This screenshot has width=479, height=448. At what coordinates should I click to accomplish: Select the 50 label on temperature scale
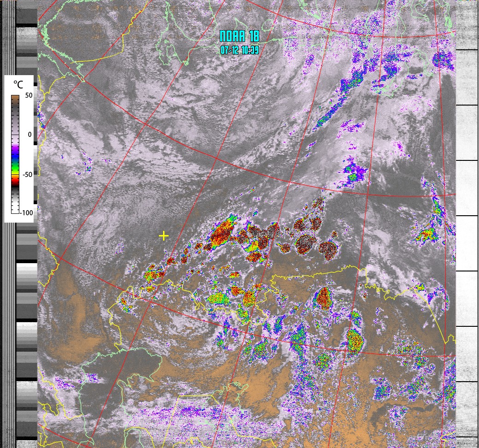(28, 95)
